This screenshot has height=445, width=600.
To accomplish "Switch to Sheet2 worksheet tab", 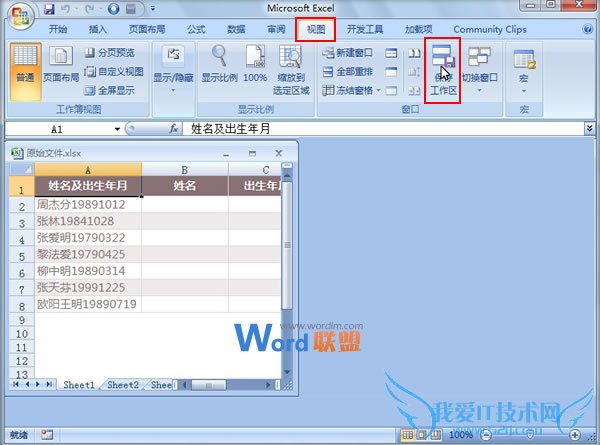I will 123,385.
